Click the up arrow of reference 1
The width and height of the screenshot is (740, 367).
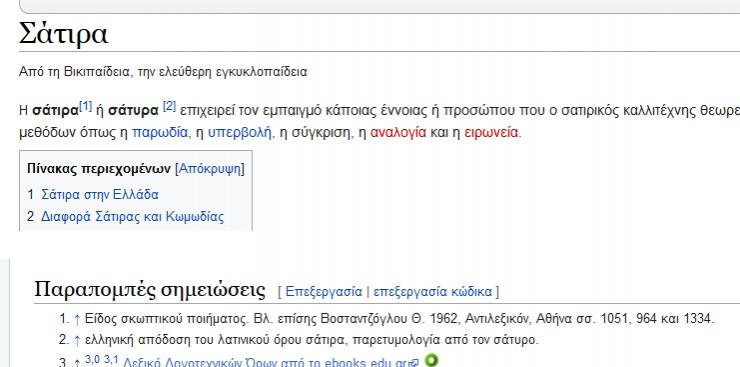(x=77, y=319)
